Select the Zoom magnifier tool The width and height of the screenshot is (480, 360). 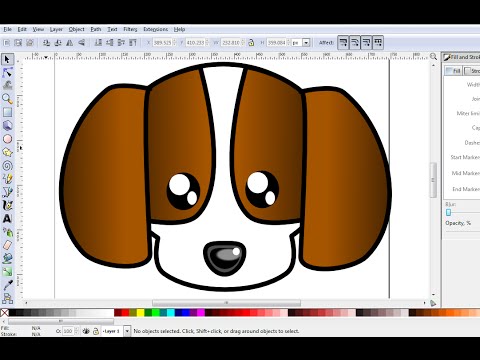(x=7, y=99)
